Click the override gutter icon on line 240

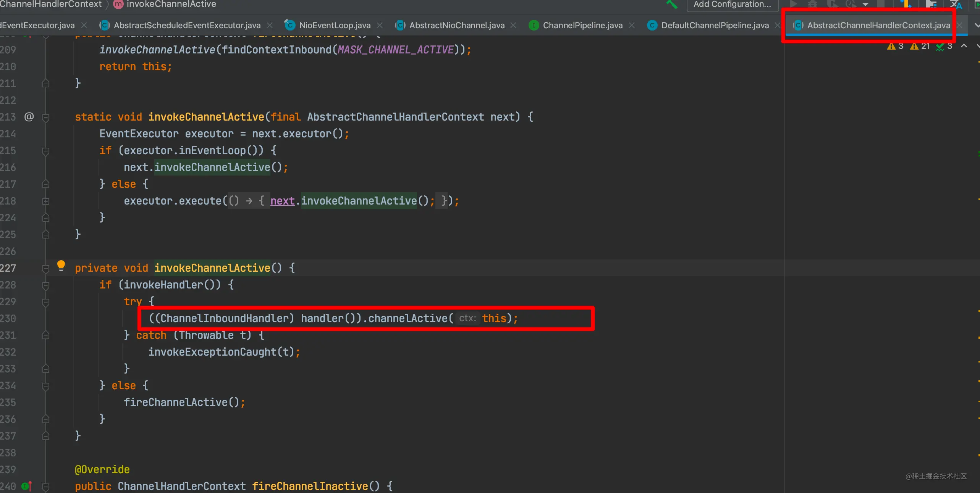pos(26,486)
